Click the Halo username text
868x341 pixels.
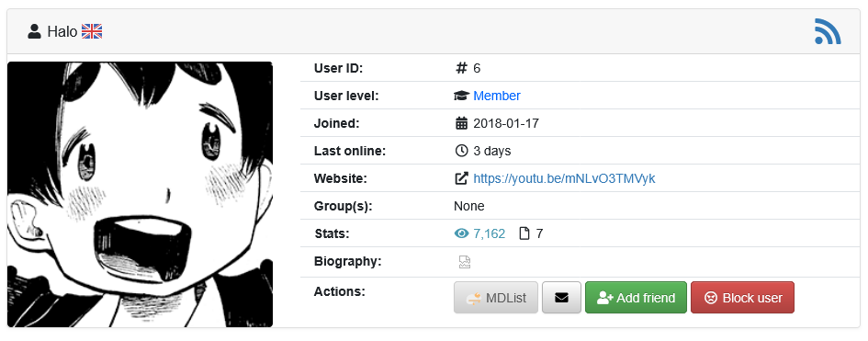click(x=62, y=32)
